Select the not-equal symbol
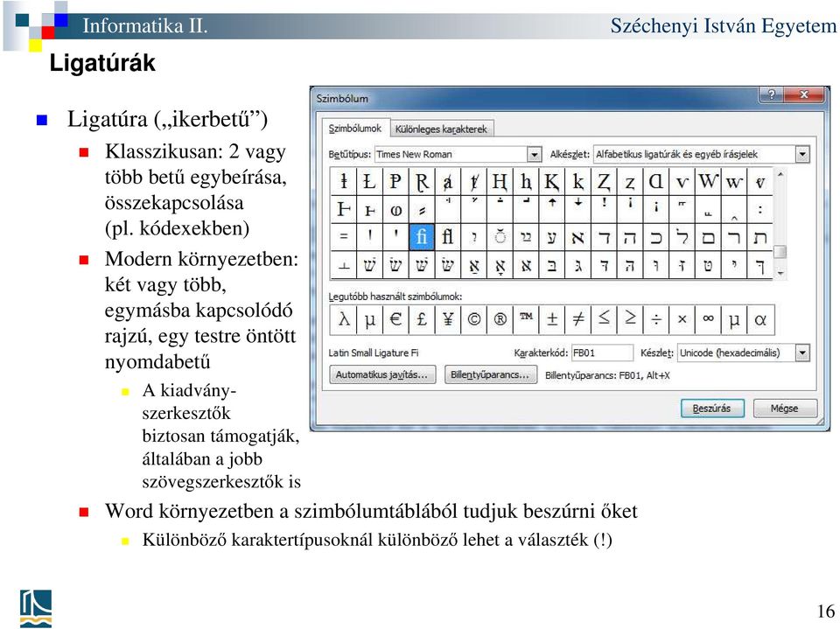Image resolution: width=840 pixels, height=629 pixels. 578,319
